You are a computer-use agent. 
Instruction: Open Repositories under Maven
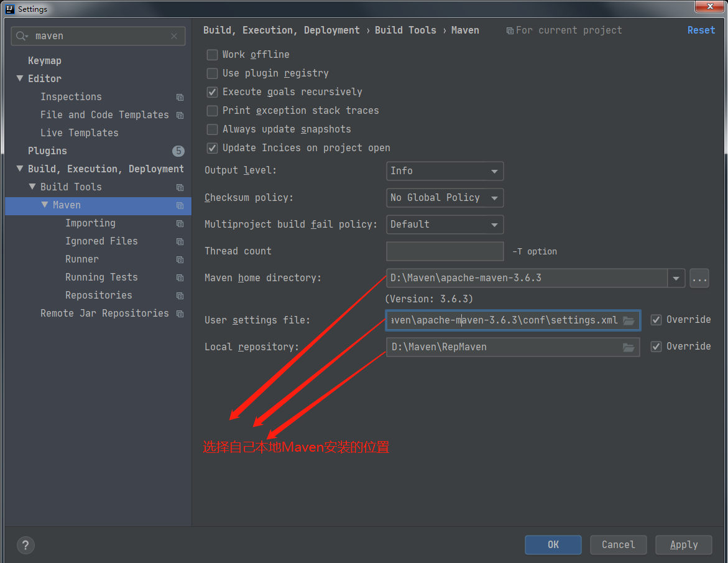coord(99,295)
